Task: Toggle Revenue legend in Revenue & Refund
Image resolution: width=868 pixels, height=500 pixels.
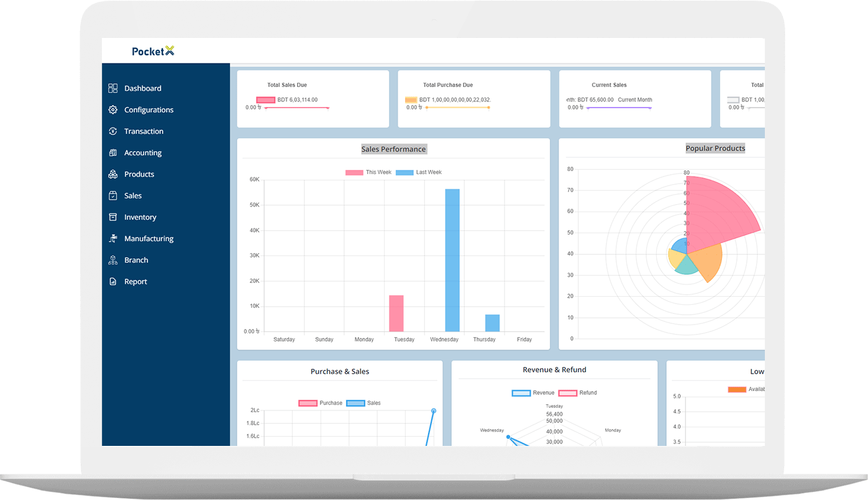Action: click(x=533, y=393)
